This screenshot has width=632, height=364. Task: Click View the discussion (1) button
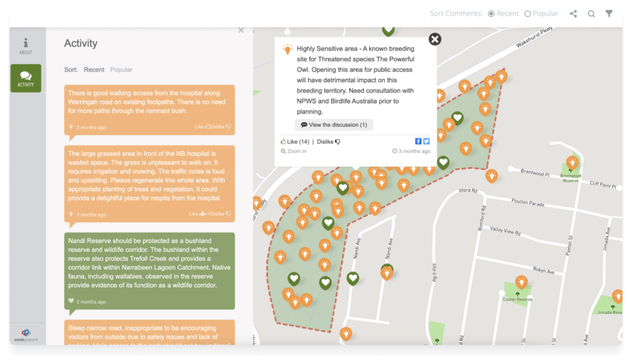(334, 125)
